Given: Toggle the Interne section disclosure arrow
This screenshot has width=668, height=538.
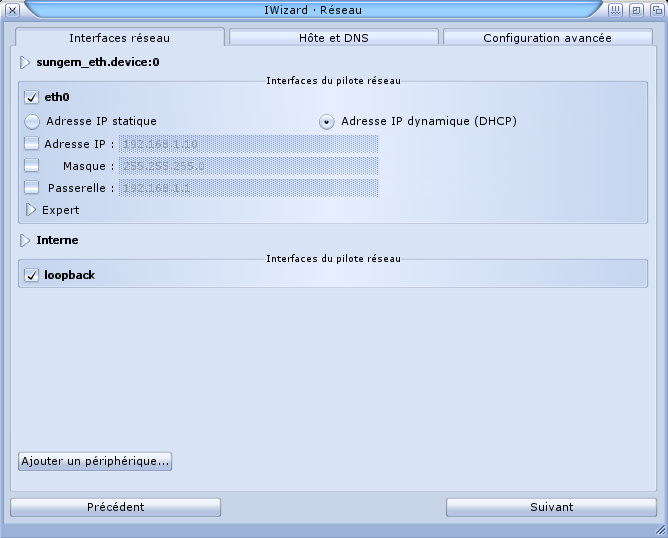Looking at the screenshot, I should click(25, 240).
